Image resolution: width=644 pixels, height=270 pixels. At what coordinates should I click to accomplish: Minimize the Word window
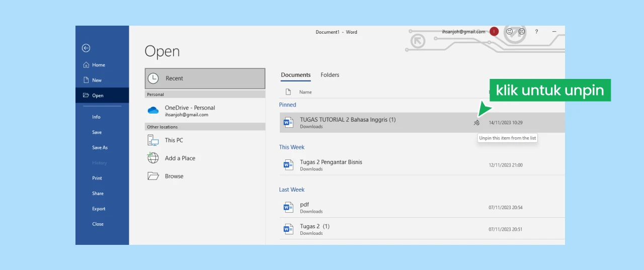tap(554, 32)
